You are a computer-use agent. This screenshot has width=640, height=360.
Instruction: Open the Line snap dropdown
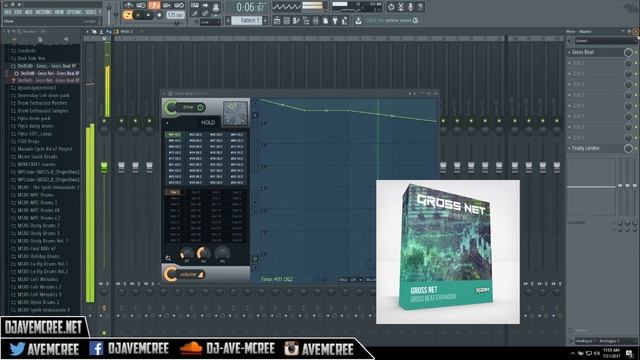[x=211, y=22]
